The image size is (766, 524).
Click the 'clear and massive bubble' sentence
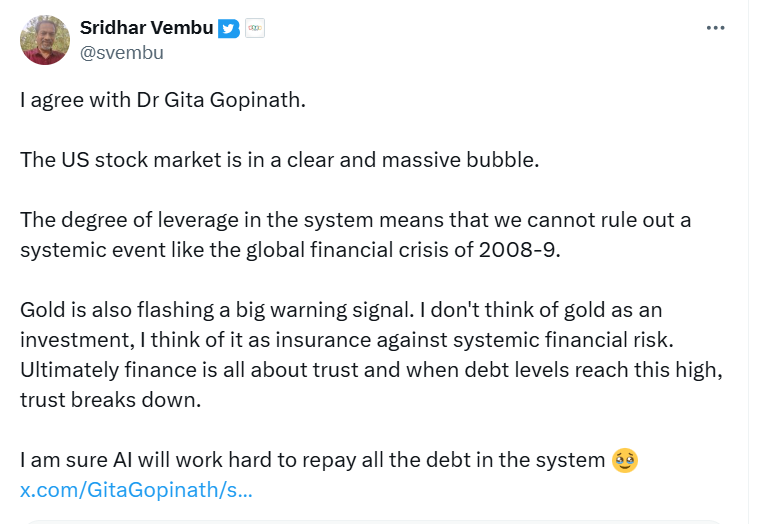[279, 160]
